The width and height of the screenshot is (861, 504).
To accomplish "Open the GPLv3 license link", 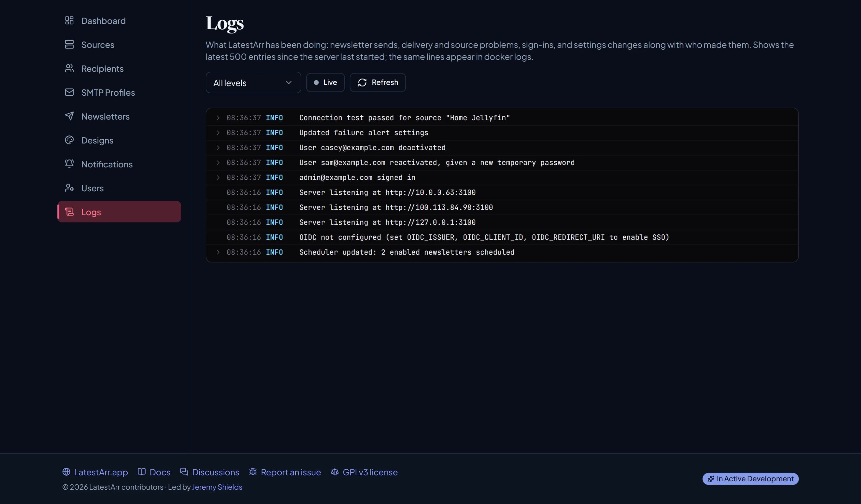I will click(x=364, y=472).
